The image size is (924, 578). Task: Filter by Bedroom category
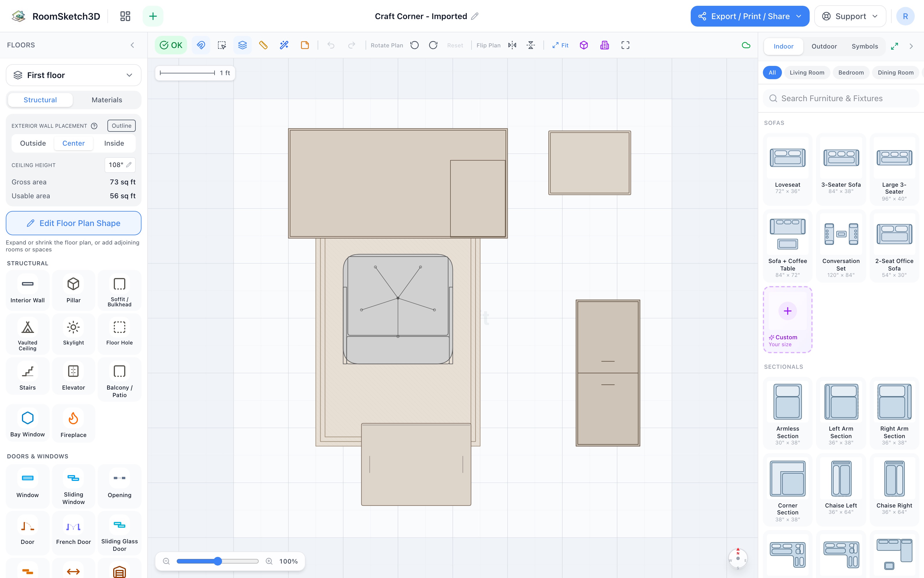(851, 73)
